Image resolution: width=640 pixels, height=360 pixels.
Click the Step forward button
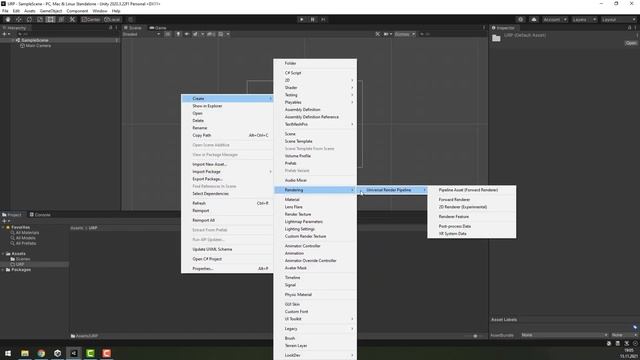[x=323, y=20]
